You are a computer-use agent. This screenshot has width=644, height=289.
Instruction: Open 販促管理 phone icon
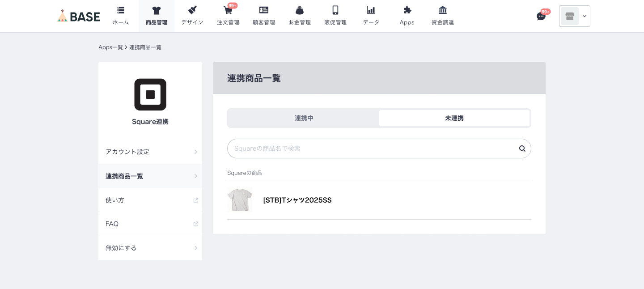click(335, 10)
